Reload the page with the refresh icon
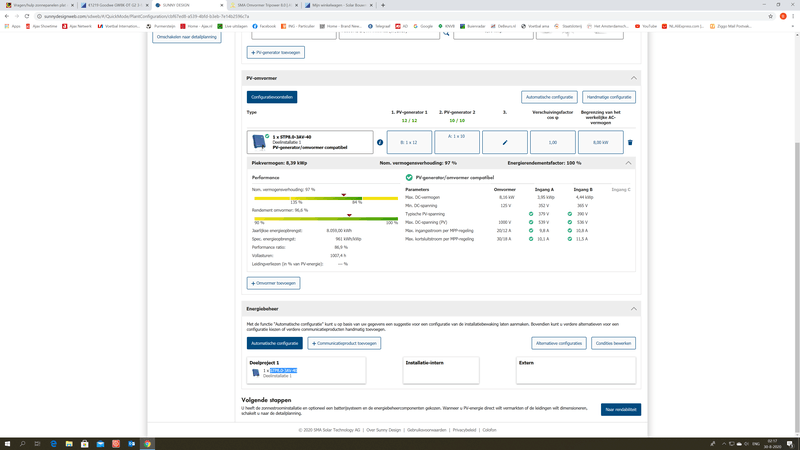This screenshot has width=800, height=450. (x=27, y=16)
